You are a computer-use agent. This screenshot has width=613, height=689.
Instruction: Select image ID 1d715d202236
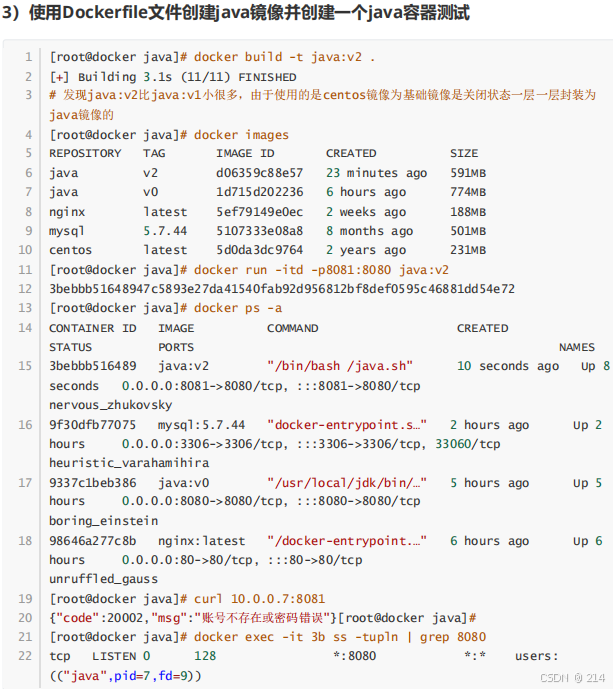[259, 192]
